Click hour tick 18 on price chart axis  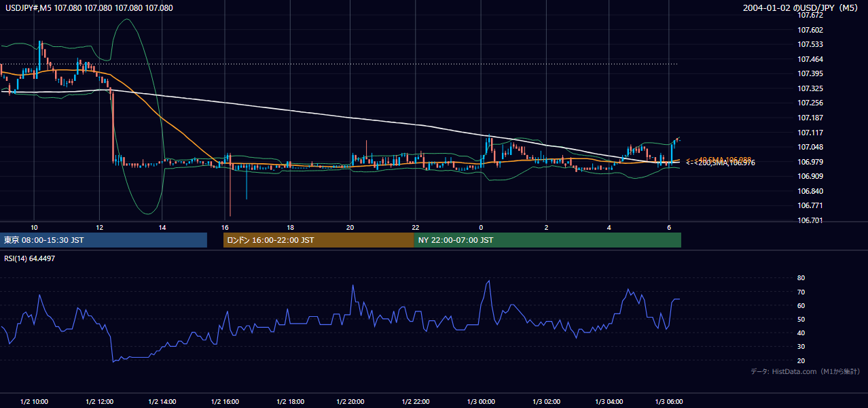[x=290, y=227]
